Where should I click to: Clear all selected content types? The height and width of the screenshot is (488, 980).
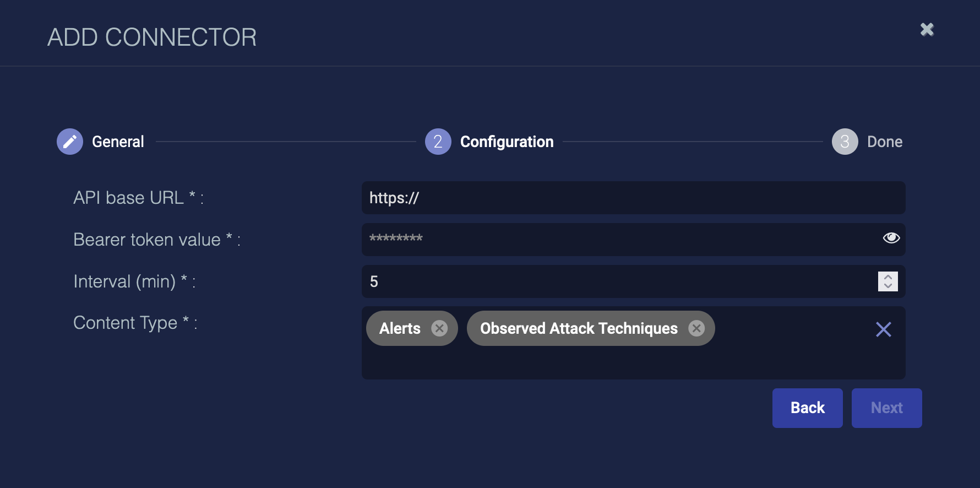pos(883,329)
